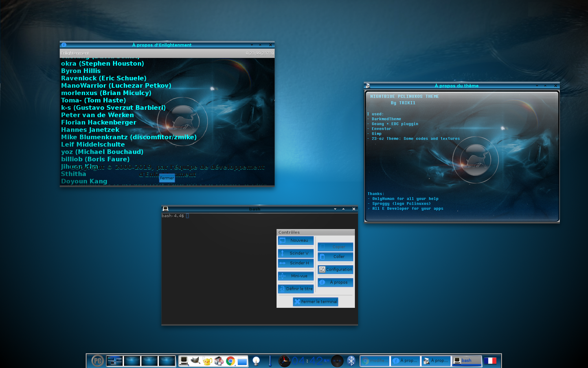Minimize the À propos d'Enlightenment window
588x368 pixels.
click(x=252, y=45)
